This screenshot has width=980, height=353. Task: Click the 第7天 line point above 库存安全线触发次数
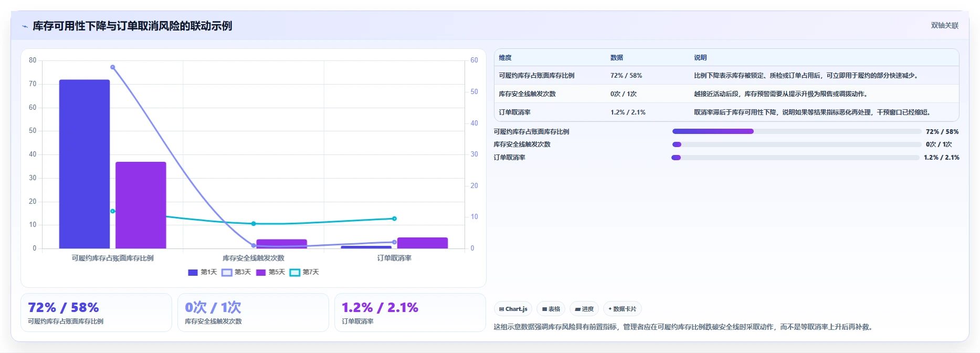(x=254, y=224)
